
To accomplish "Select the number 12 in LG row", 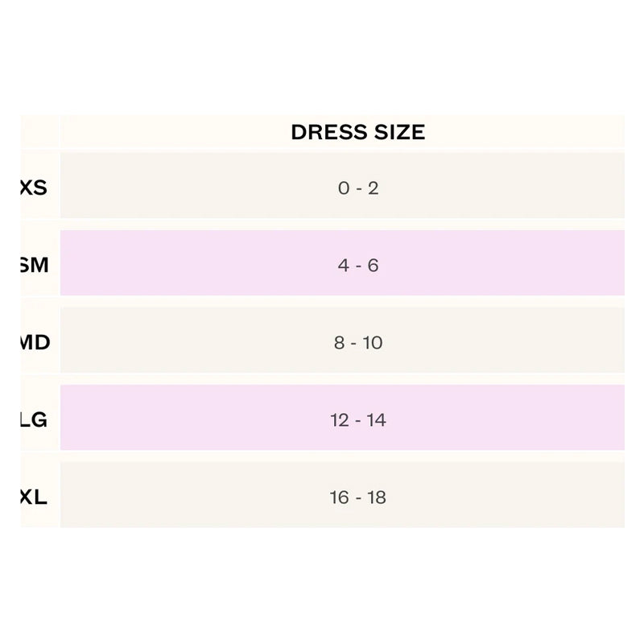I will tap(339, 420).
